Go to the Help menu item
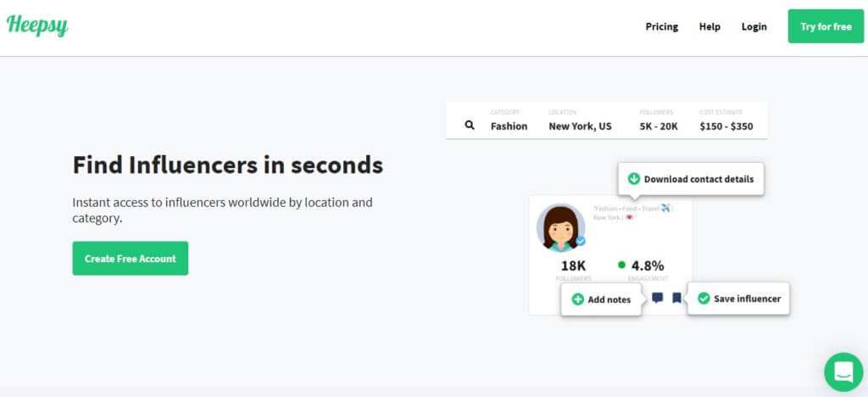Image resolution: width=868 pixels, height=397 pixels. 709,26
